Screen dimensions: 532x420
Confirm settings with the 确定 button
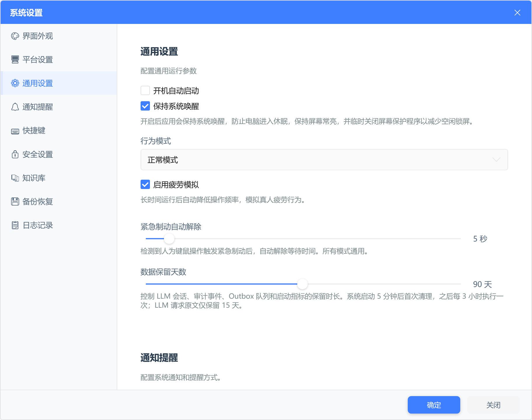[x=434, y=405]
